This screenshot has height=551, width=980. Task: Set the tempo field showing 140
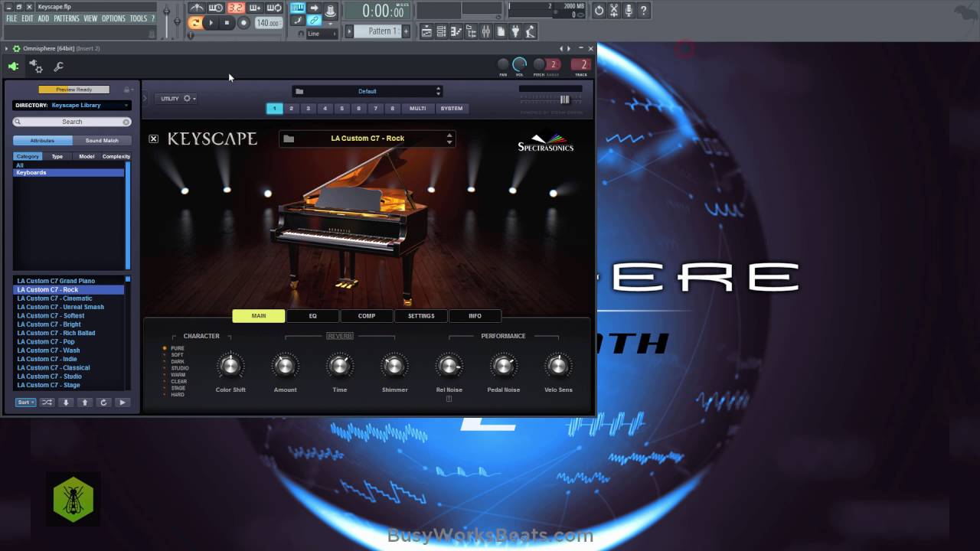click(x=267, y=23)
